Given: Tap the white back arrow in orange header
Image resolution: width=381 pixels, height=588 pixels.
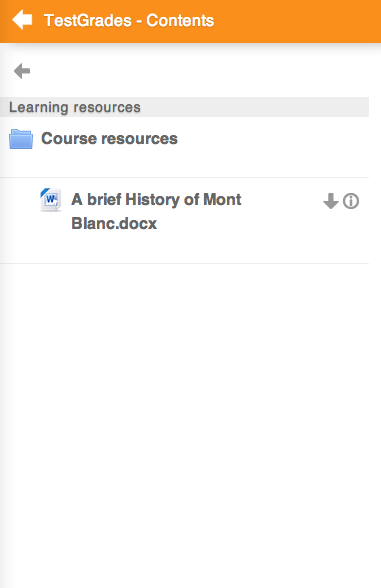Looking at the screenshot, I should coord(22,20).
